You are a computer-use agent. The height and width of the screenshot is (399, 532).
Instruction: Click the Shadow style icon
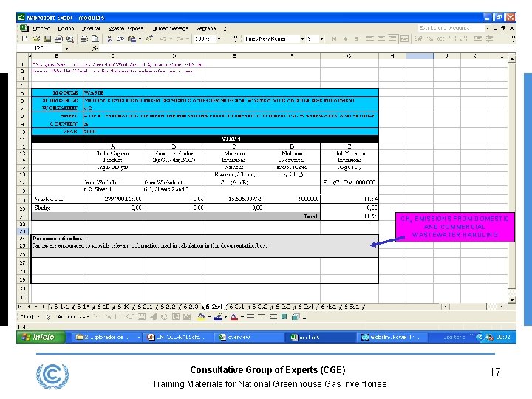(x=284, y=317)
